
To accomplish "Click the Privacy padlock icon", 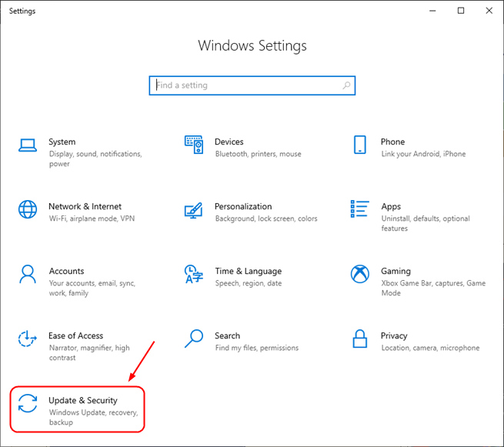I will click(359, 339).
